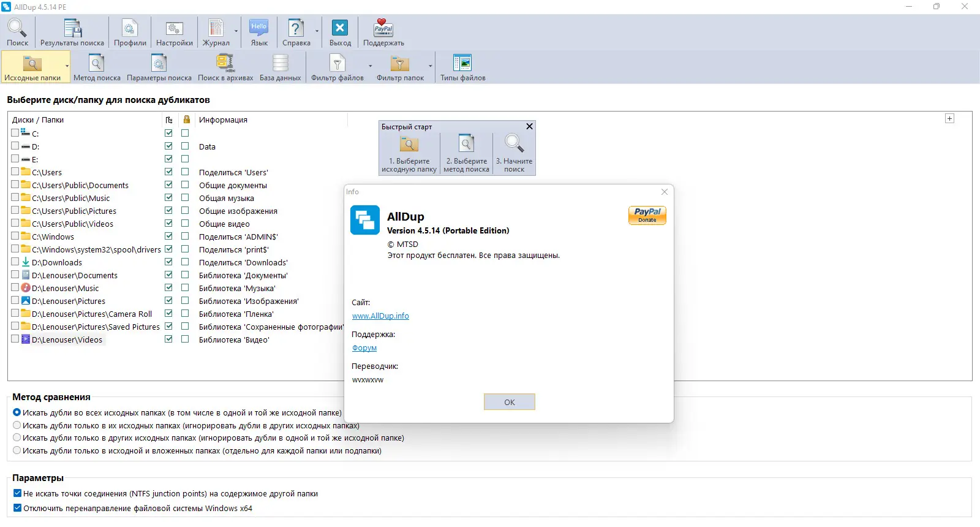Open the Фильтр файлов section
The image size is (980, 527).
[x=337, y=67]
